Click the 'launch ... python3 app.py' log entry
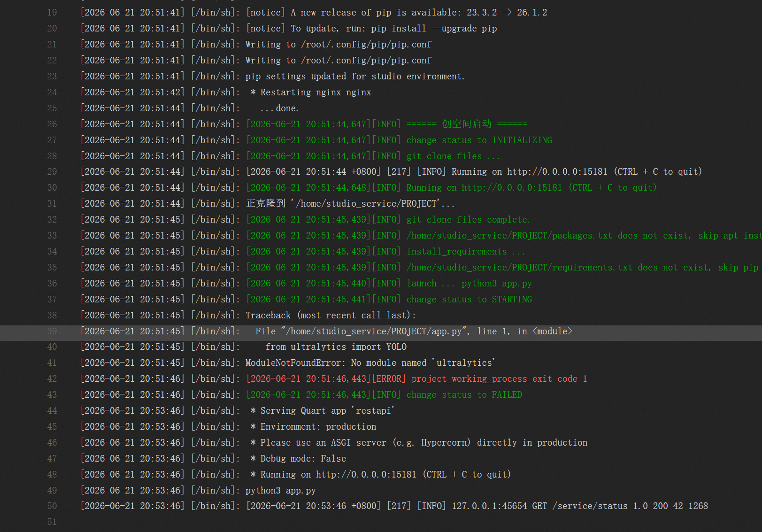This screenshot has height=532, width=762. pos(306,283)
